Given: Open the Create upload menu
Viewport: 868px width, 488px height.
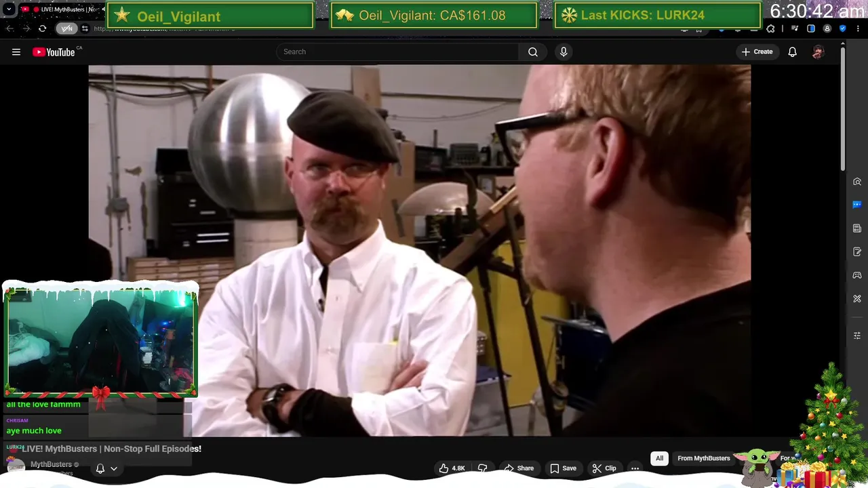Looking at the screenshot, I should 757,52.
